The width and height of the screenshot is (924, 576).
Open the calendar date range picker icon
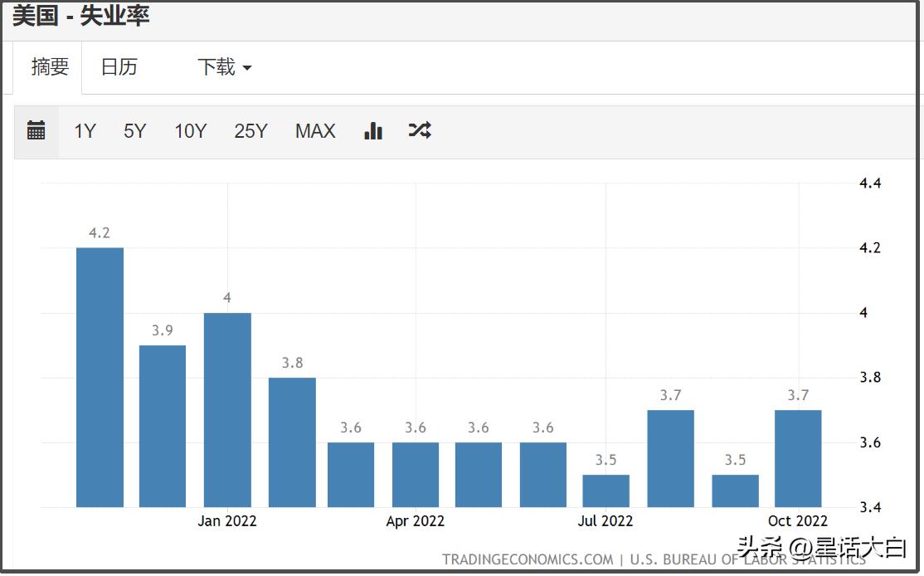[36, 130]
